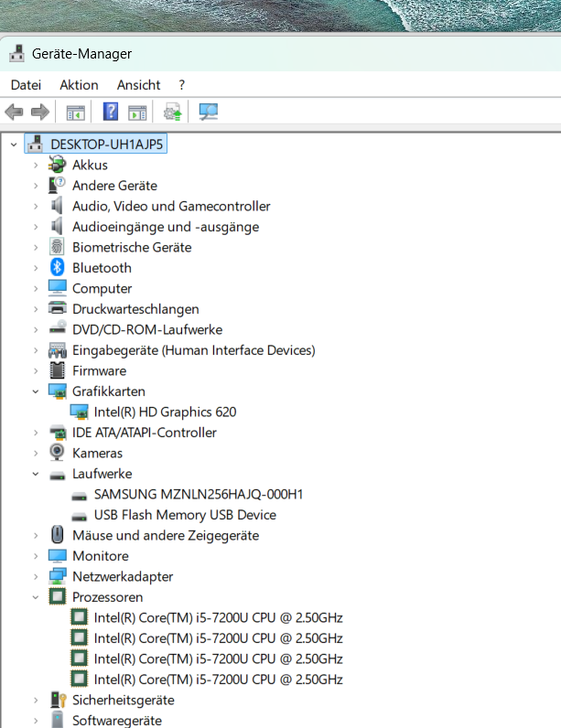Select Intel(R) HD Graphics 620 device
Viewport: 561px width, 728px height.
pyautogui.click(x=165, y=412)
